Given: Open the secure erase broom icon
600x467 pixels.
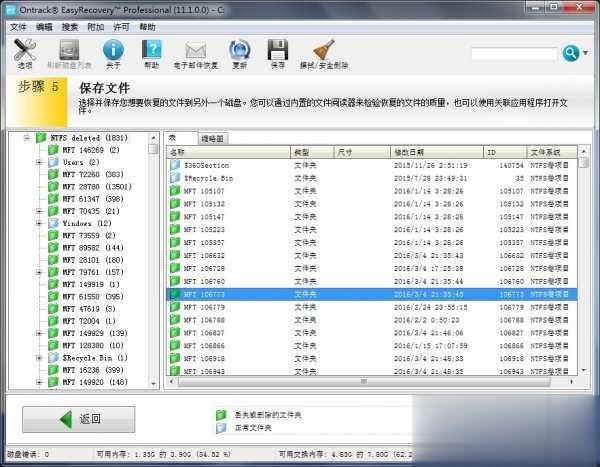Looking at the screenshot, I should point(324,50).
